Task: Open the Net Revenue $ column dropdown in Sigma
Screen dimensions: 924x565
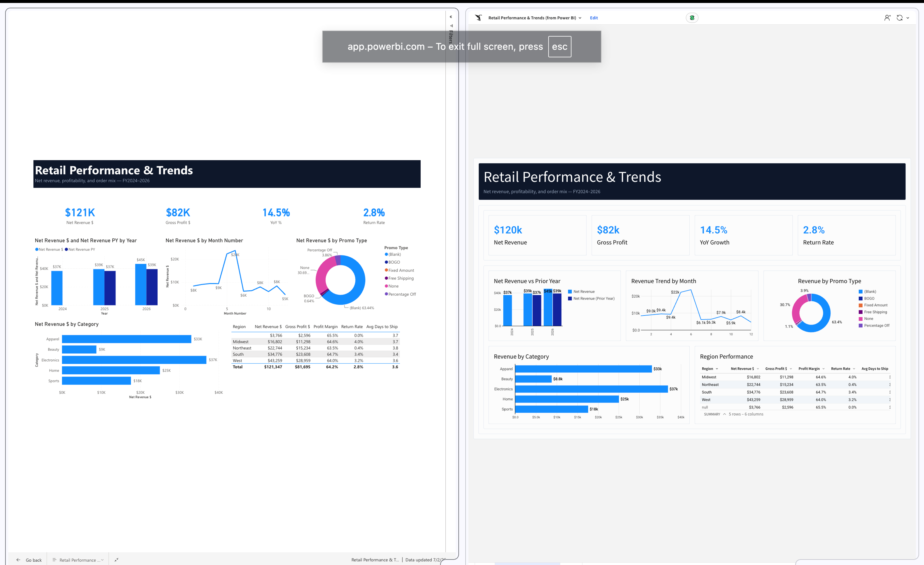Action: pyautogui.click(x=758, y=369)
